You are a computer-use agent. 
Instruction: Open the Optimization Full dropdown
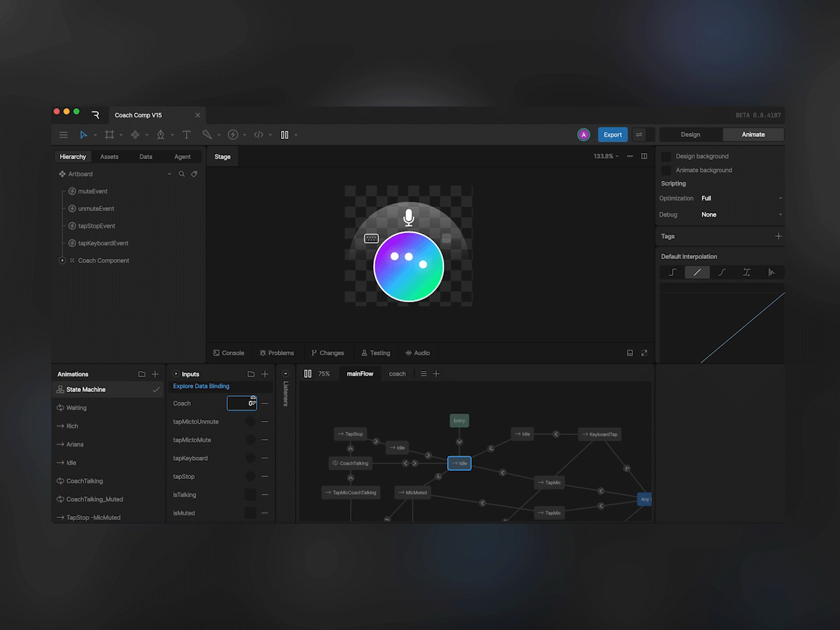742,198
